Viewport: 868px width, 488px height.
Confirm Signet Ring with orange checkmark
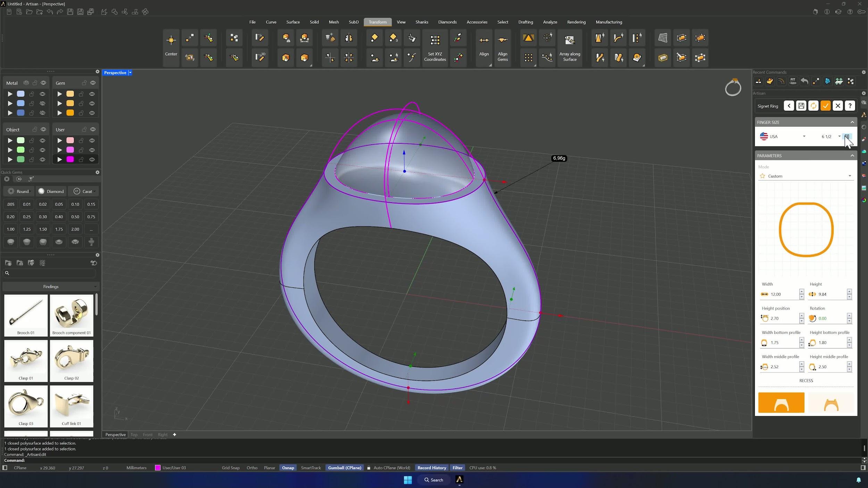pyautogui.click(x=825, y=106)
